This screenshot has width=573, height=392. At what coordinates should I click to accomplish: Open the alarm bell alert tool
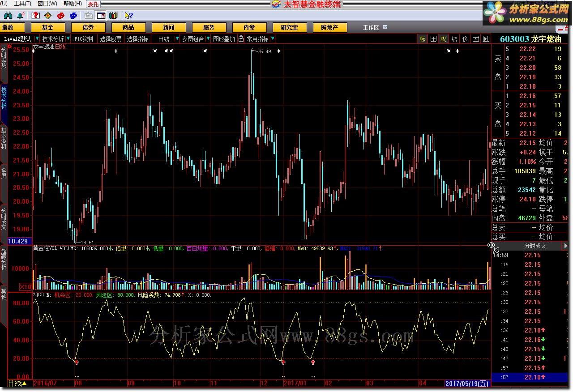point(20,16)
